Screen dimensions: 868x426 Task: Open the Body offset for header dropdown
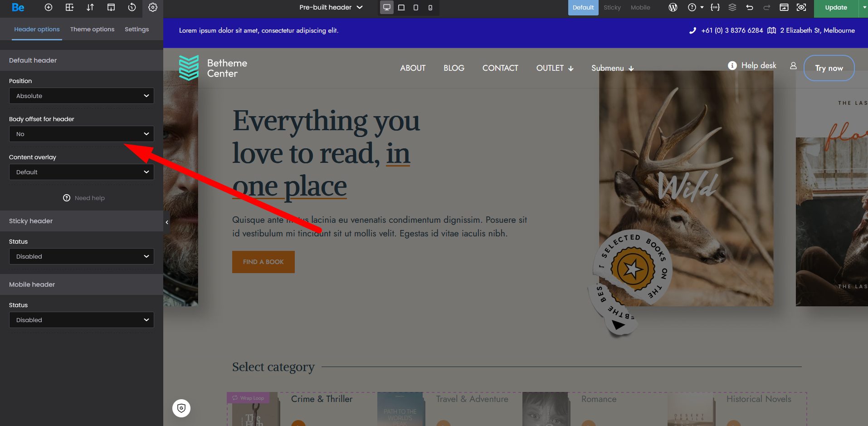[82, 134]
